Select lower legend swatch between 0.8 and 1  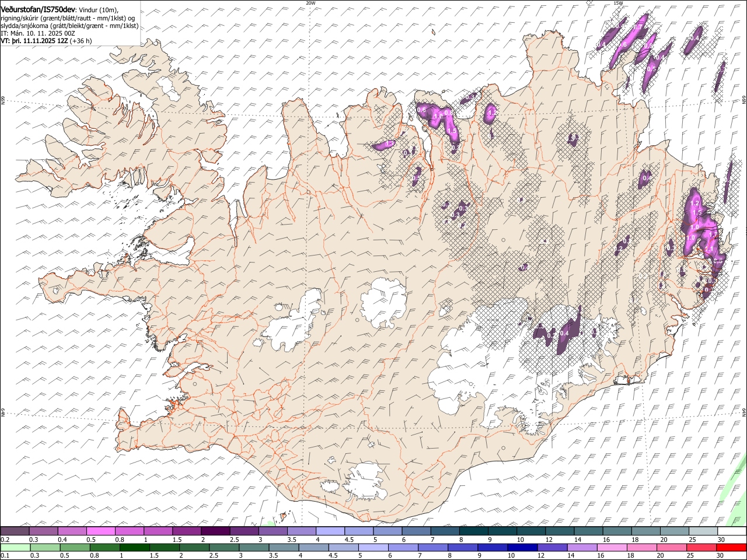point(104,547)
